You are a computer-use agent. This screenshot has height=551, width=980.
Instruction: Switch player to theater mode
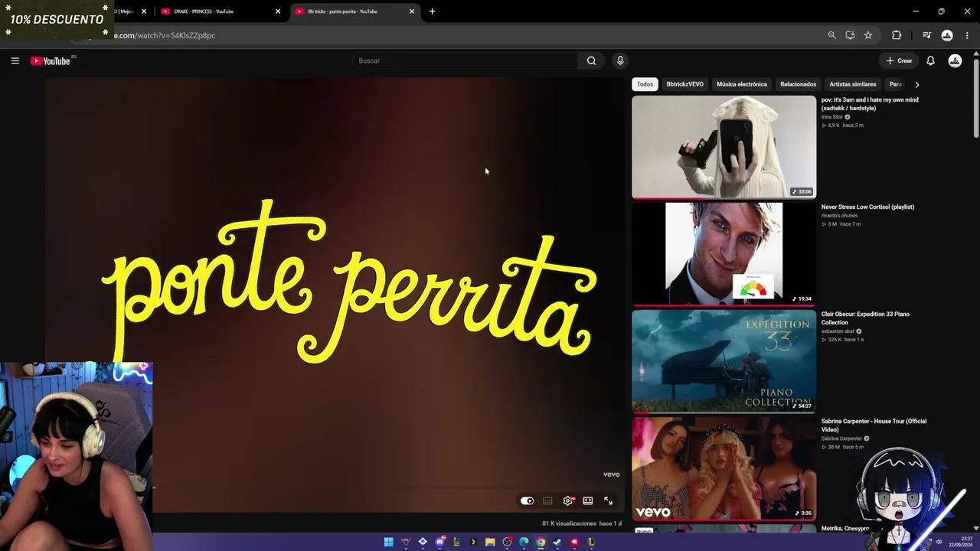[x=588, y=500]
